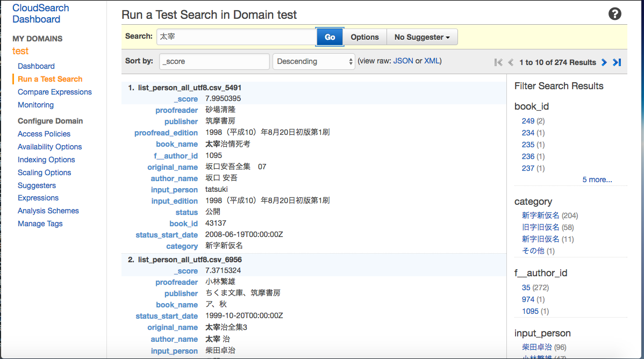Image resolution: width=644 pixels, height=359 pixels.
Task: Open Scaling Options
Action: tap(45, 173)
